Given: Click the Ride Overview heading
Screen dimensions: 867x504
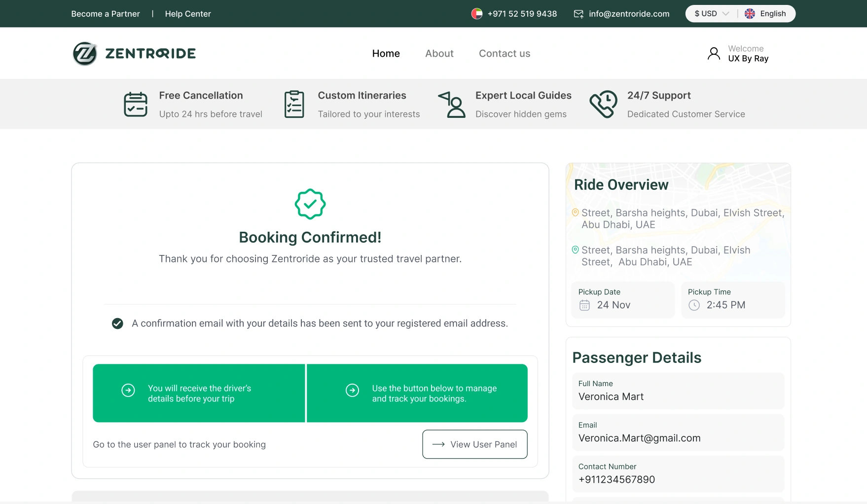Looking at the screenshot, I should [x=621, y=185].
